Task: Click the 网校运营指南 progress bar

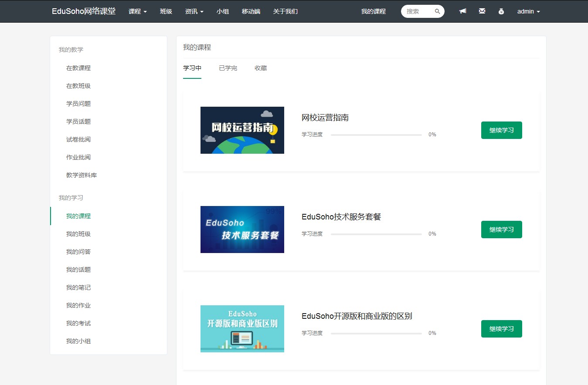Action: 376,135
